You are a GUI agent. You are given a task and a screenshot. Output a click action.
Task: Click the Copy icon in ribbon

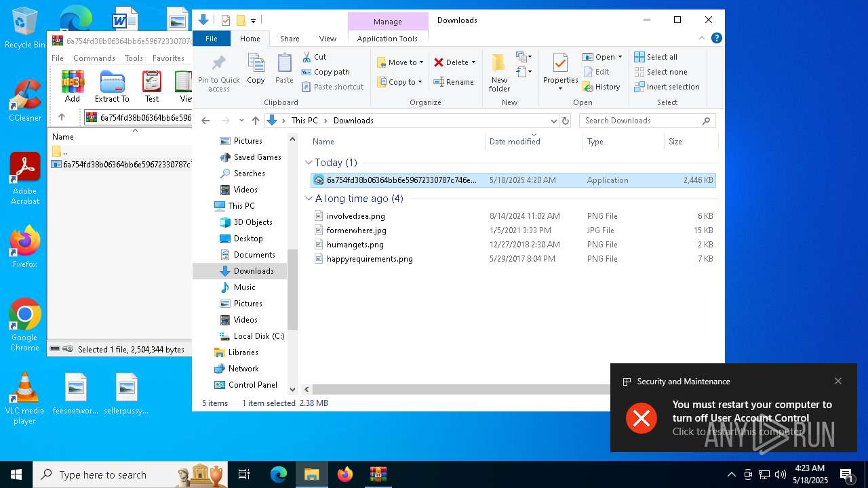tap(256, 64)
